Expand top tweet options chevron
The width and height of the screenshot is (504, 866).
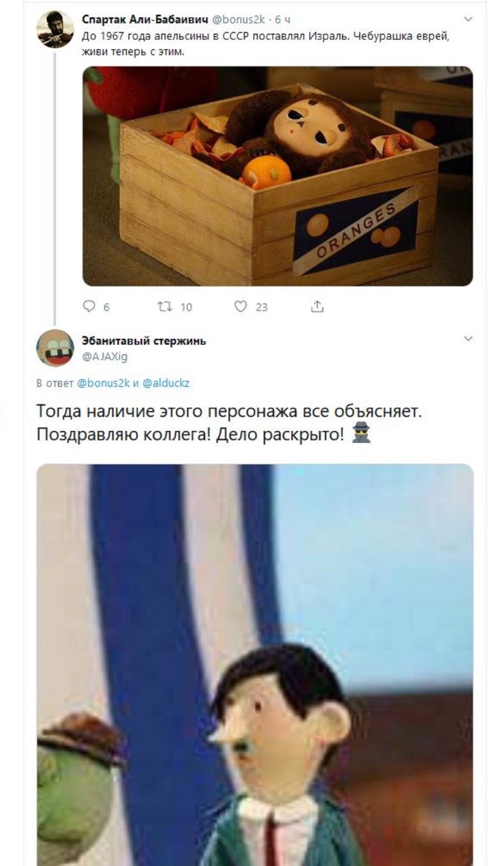click(467, 20)
